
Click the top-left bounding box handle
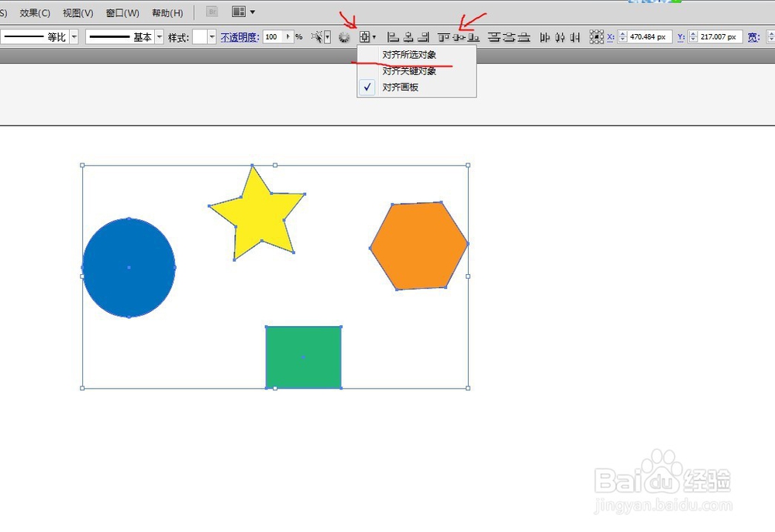point(82,166)
